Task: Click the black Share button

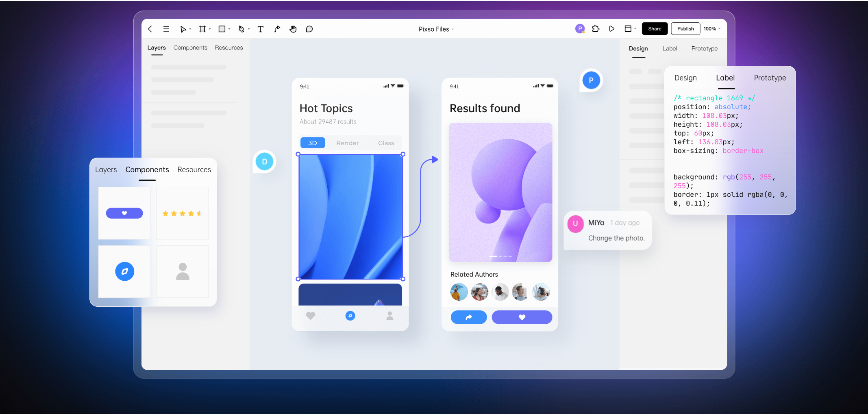Action: [655, 28]
